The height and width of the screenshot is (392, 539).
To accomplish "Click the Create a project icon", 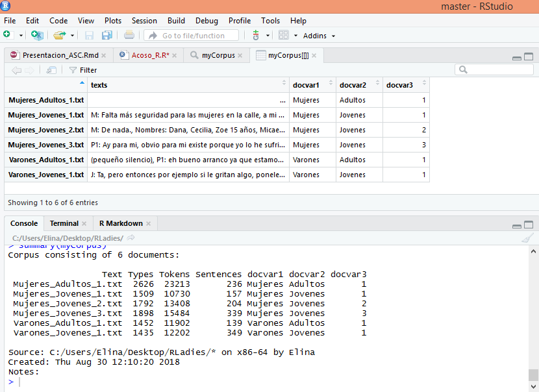I will point(37,35).
